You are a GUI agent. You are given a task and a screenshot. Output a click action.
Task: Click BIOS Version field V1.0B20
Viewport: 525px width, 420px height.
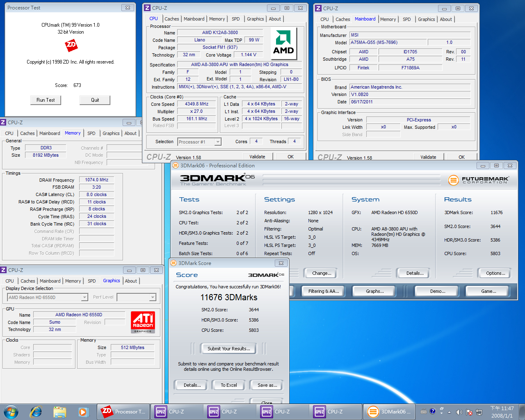pyautogui.click(x=410, y=94)
